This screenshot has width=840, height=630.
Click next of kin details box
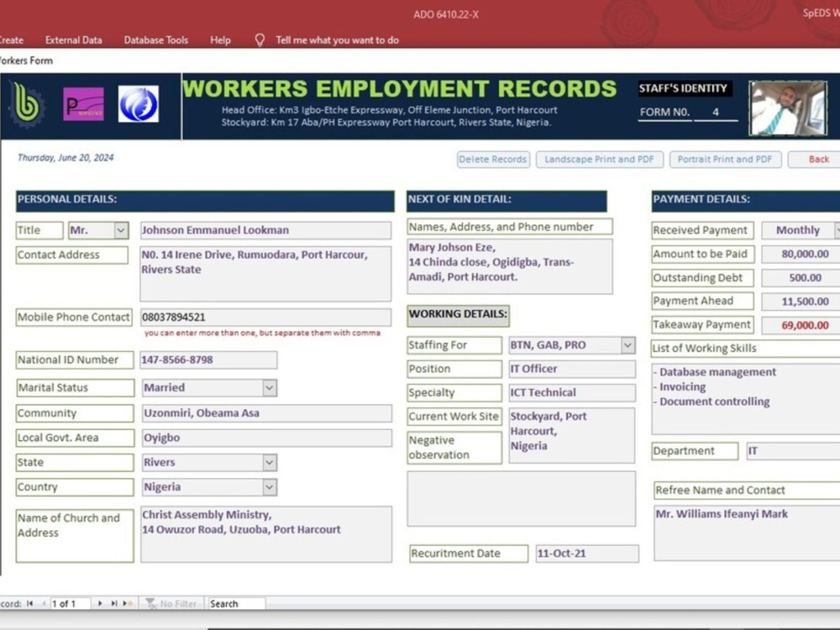point(510,266)
